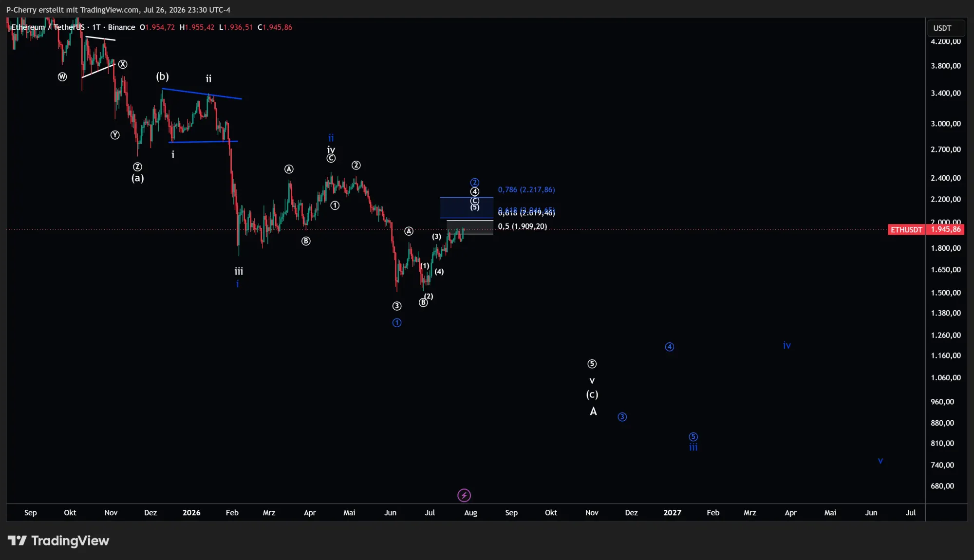The image size is (974, 560).
Task: Select the white (a) wave label
Action: (138, 178)
